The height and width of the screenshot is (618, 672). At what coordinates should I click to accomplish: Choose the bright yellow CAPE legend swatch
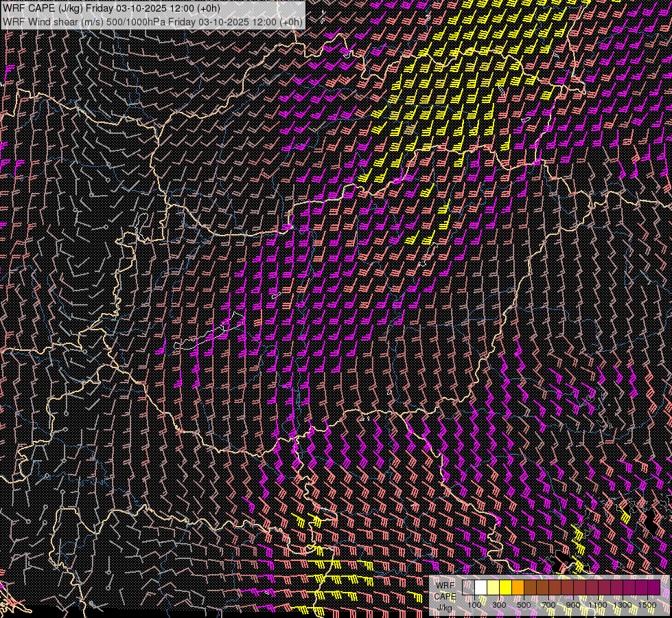506,587
